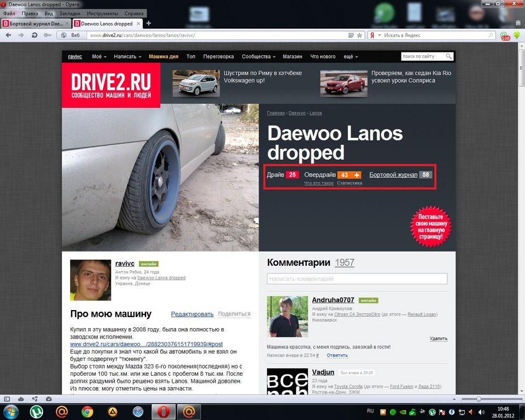
Task: Open the Сообщества dropdown
Action: point(259,57)
